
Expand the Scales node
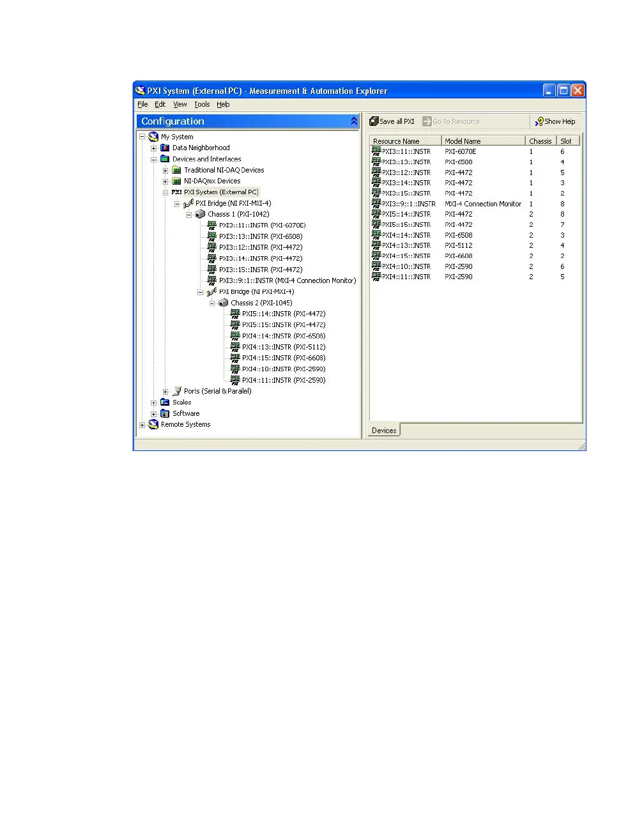pyautogui.click(x=153, y=403)
